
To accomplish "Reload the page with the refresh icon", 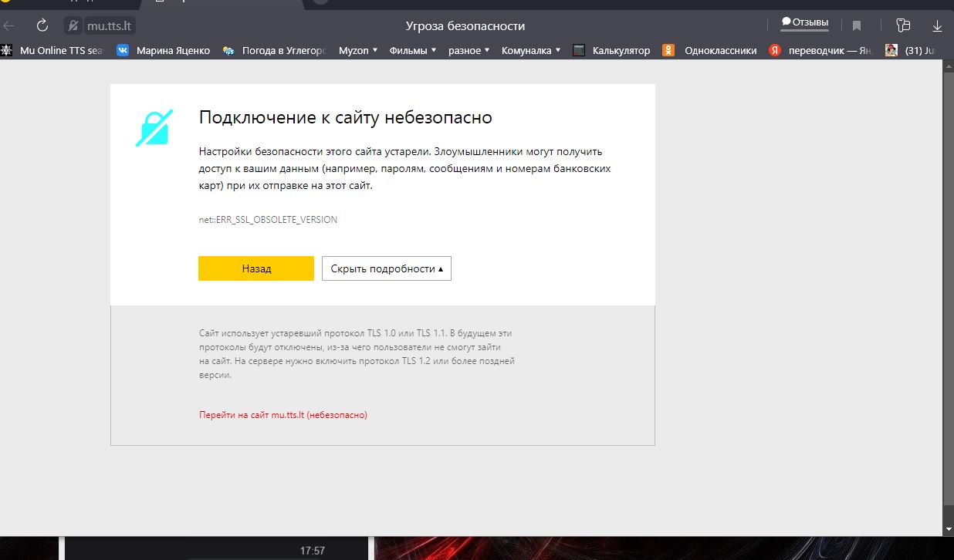I will 42,25.
